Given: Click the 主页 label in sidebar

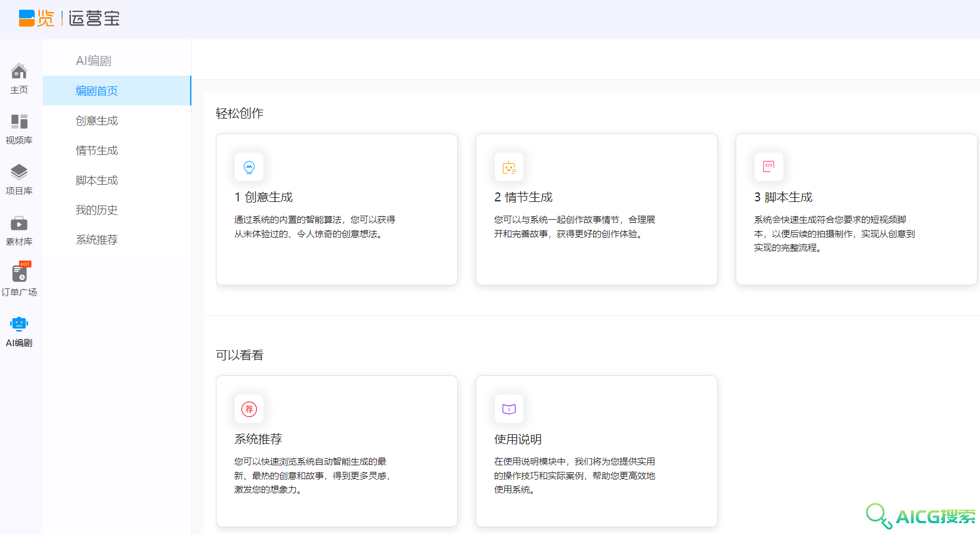Looking at the screenshot, I should click(19, 89).
